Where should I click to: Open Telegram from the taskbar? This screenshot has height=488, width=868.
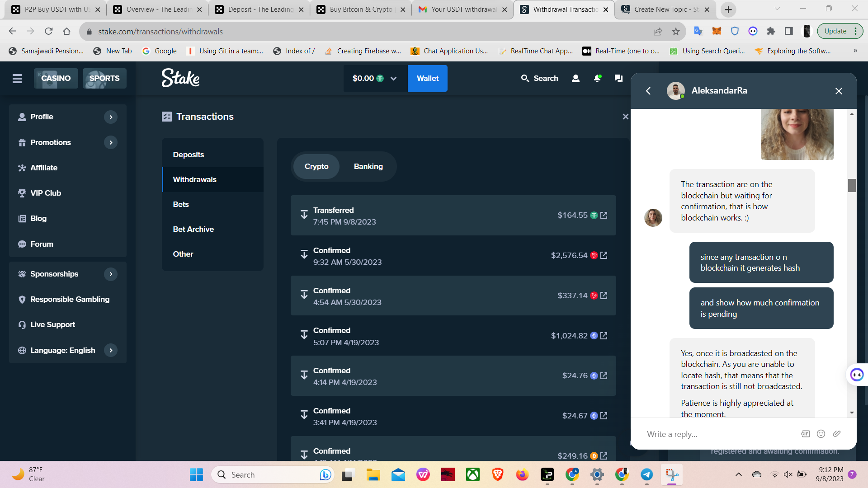(647, 474)
